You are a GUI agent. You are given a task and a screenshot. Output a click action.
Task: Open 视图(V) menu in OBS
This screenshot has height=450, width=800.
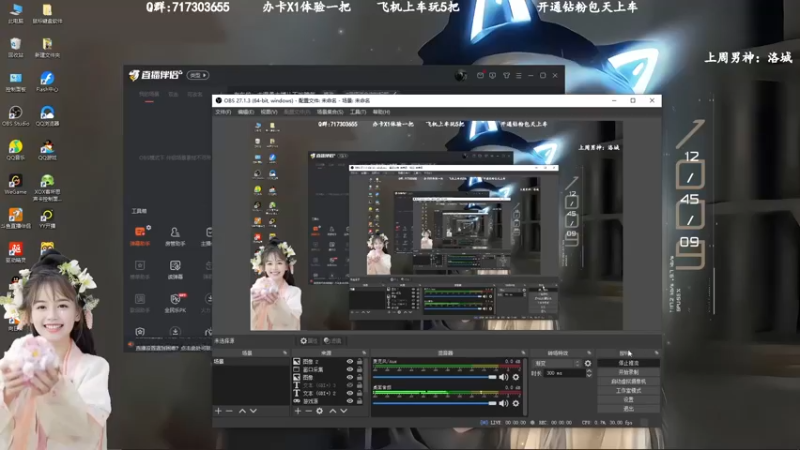(269, 112)
